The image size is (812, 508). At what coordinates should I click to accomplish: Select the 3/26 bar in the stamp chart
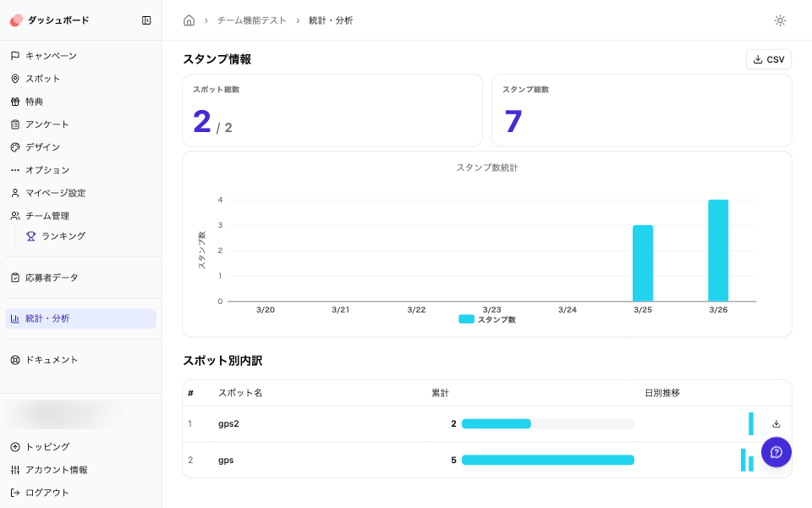(717, 250)
